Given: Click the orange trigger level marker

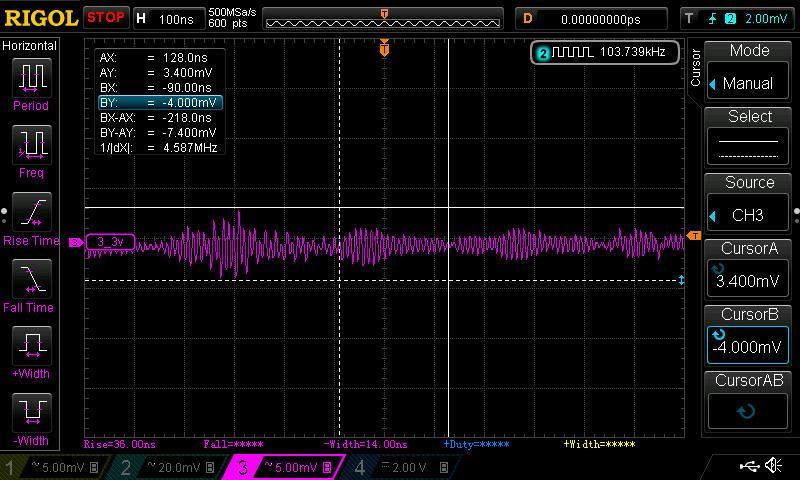Looking at the screenshot, I should [x=695, y=235].
